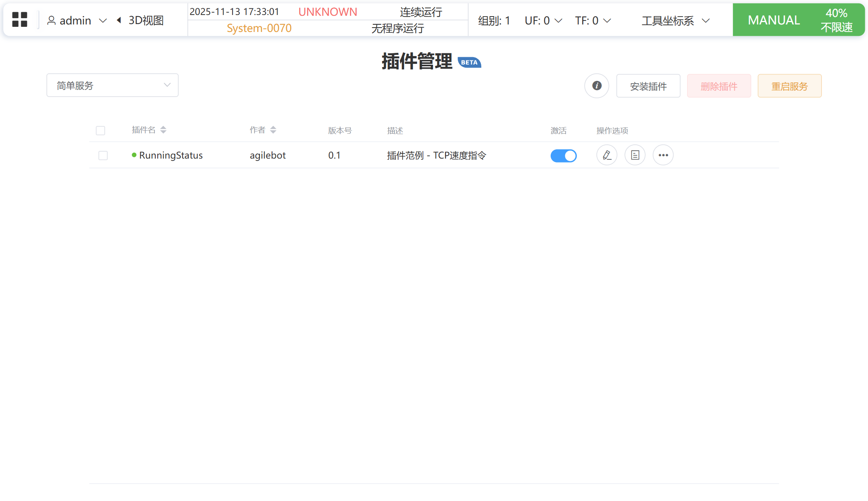The width and height of the screenshot is (868, 501).
Task: Open the main menu grid icon
Action: pyautogui.click(x=19, y=19)
